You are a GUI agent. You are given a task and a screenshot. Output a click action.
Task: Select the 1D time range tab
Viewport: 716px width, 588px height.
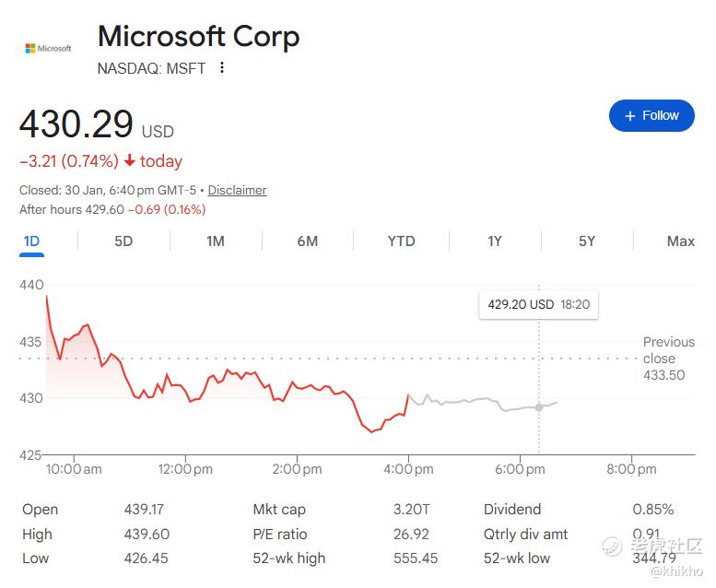(31, 241)
